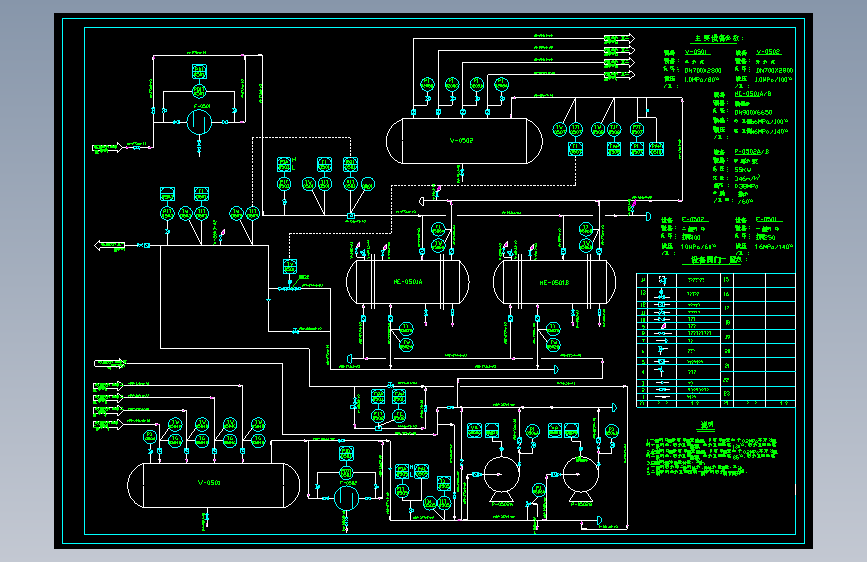
Task: Click the 主要设备参数 heading
Action: pos(719,38)
